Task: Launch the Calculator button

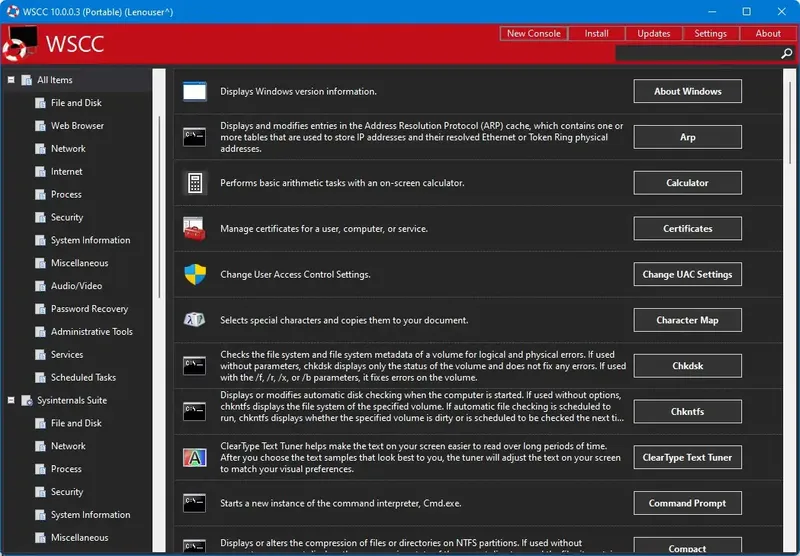Action: [687, 183]
